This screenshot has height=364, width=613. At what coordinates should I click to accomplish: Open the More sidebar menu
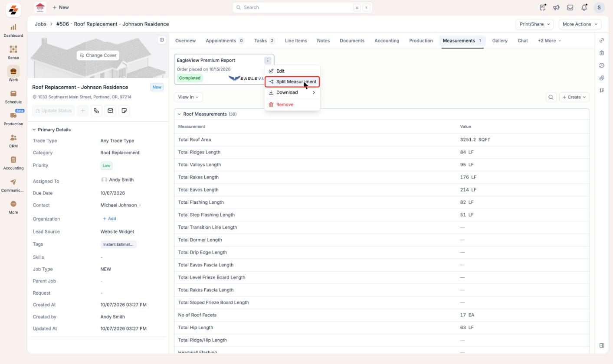pyautogui.click(x=13, y=208)
